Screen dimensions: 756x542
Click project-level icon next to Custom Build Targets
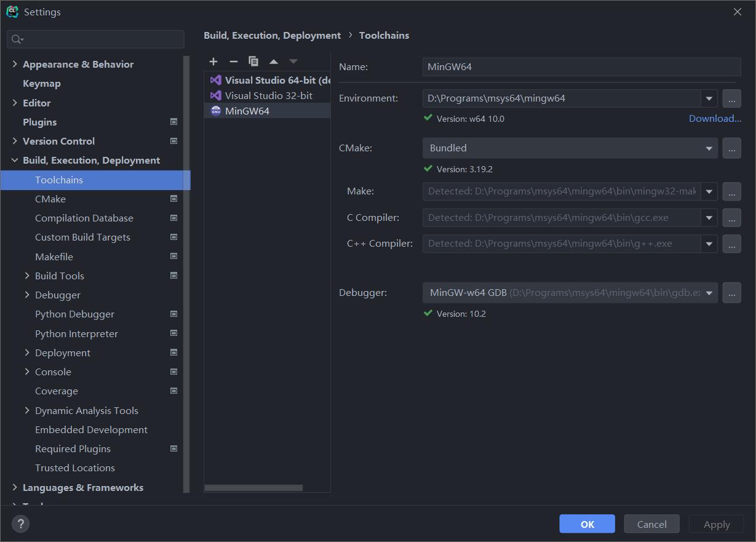pos(174,237)
